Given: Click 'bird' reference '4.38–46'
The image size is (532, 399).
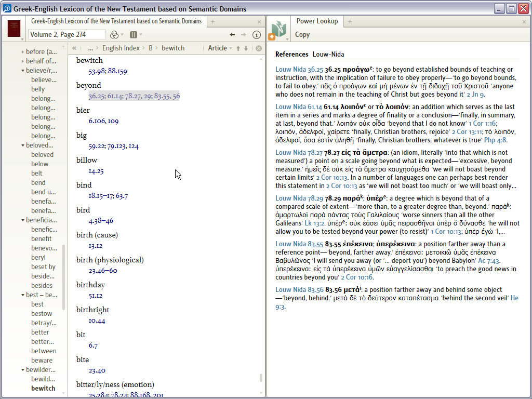Looking at the screenshot, I should coord(101,220).
